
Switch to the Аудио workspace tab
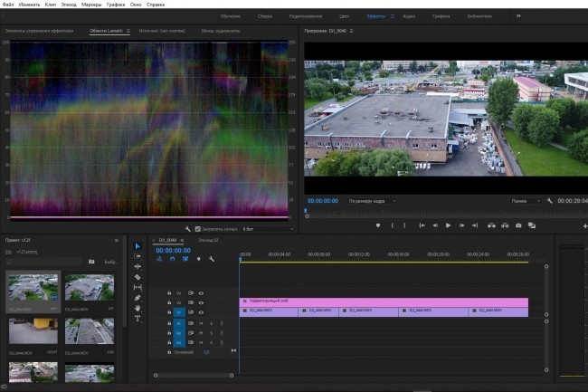tap(409, 16)
